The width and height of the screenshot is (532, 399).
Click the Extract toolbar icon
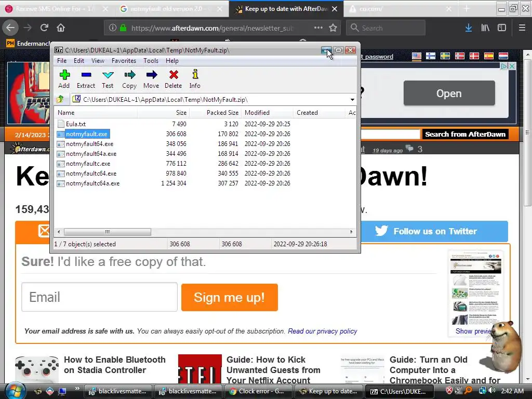tap(86, 79)
